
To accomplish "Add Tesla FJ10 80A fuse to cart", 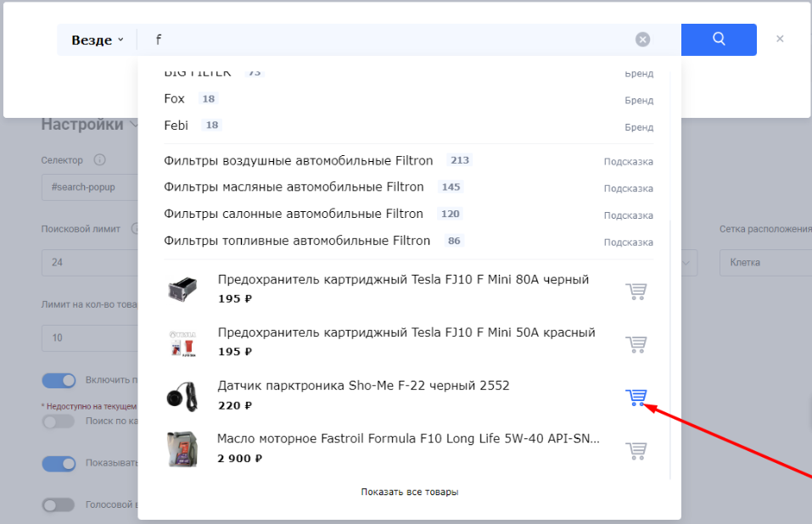I will coord(636,291).
